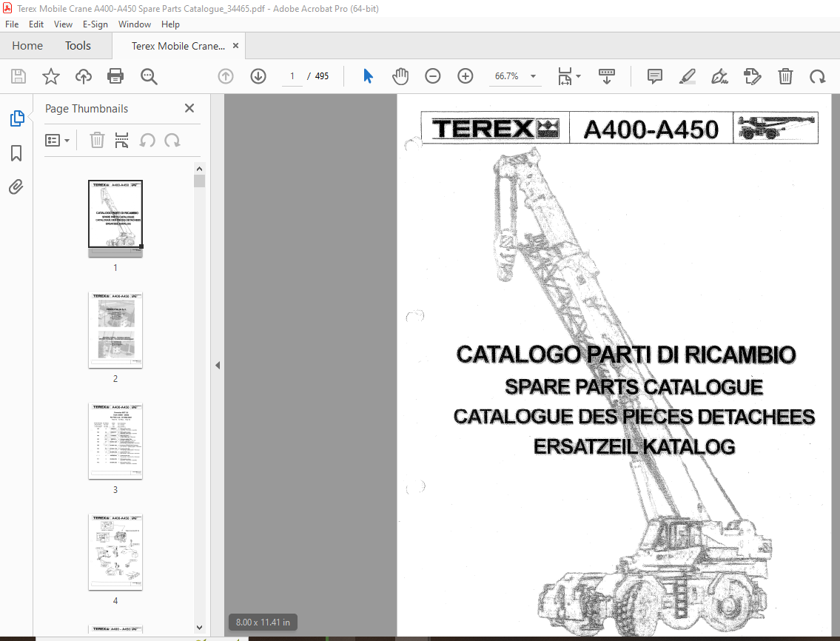Add document to starred favorites
The image size is (840, 641).
(51, 76)
